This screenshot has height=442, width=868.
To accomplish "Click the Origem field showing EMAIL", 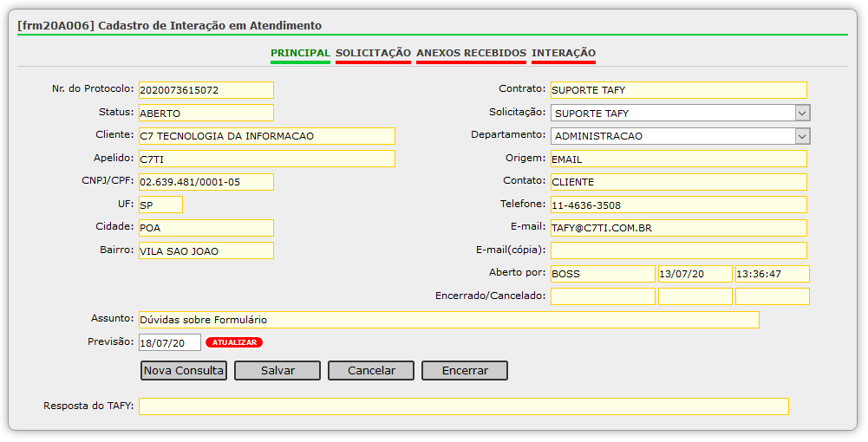I will point(679,159).
